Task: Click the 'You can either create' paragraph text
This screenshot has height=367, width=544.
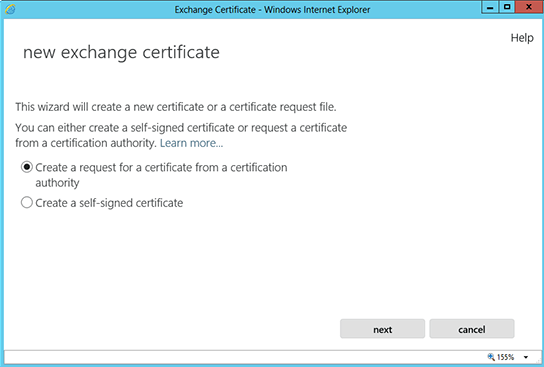Action: (x=181, y=135)
